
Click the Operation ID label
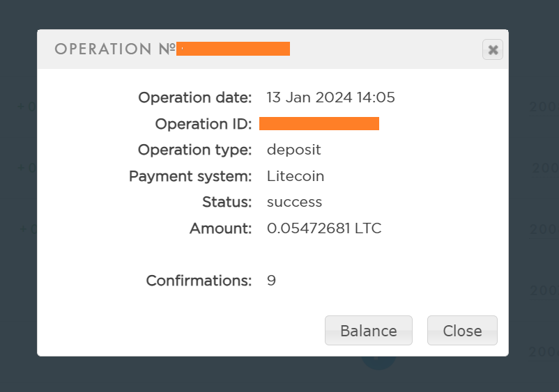click(x=203, y=124)
